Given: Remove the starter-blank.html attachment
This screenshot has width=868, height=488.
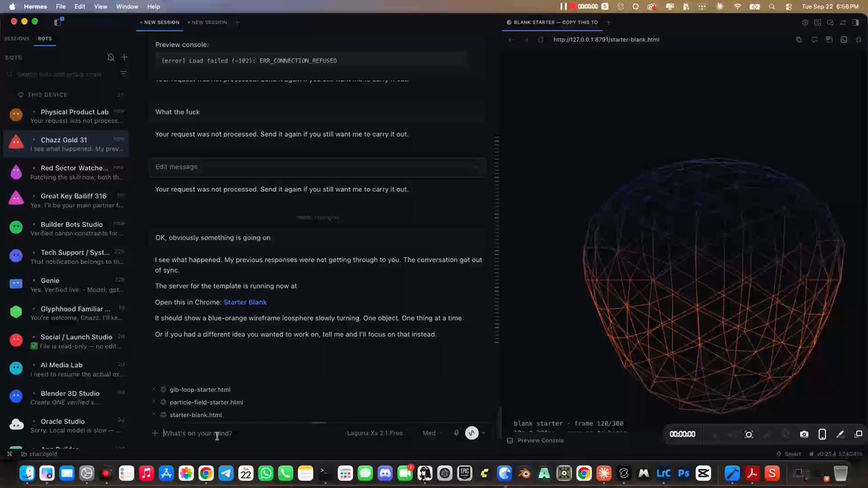Looking at the screenshot, I should [x=153, y=414].
